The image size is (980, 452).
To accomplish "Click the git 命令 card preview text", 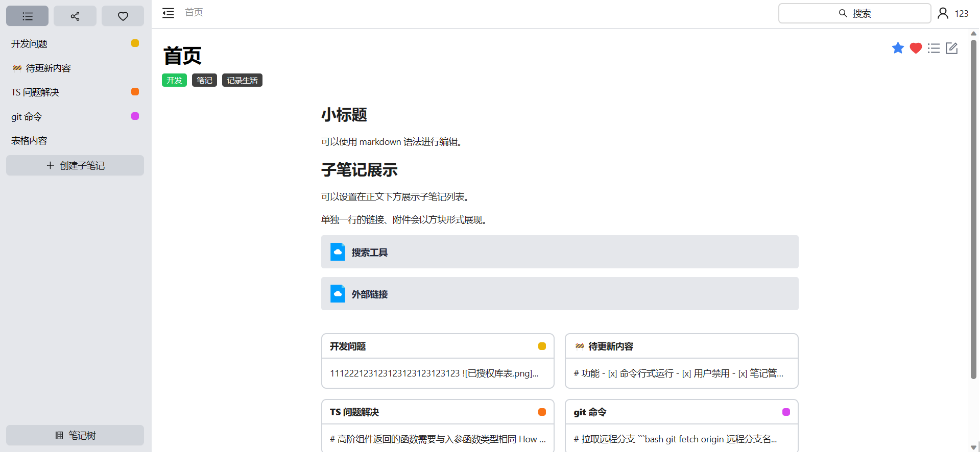I will point(675,439).
